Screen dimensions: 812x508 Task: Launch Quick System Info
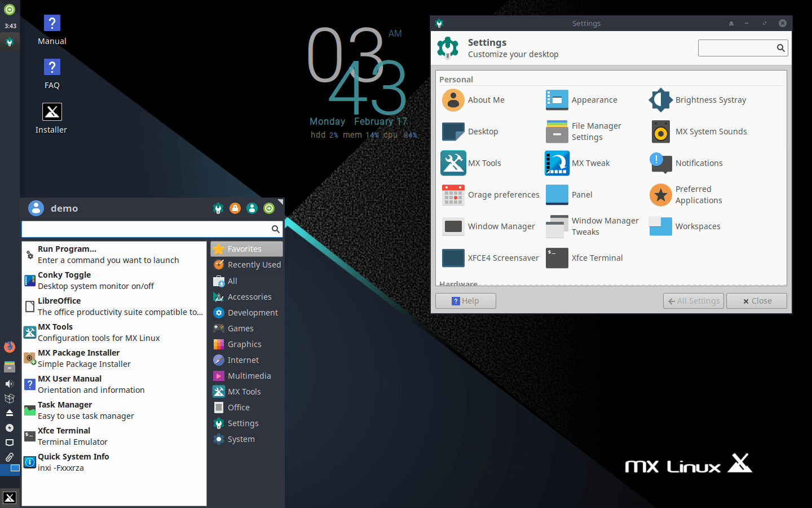(x=114, y=462)
